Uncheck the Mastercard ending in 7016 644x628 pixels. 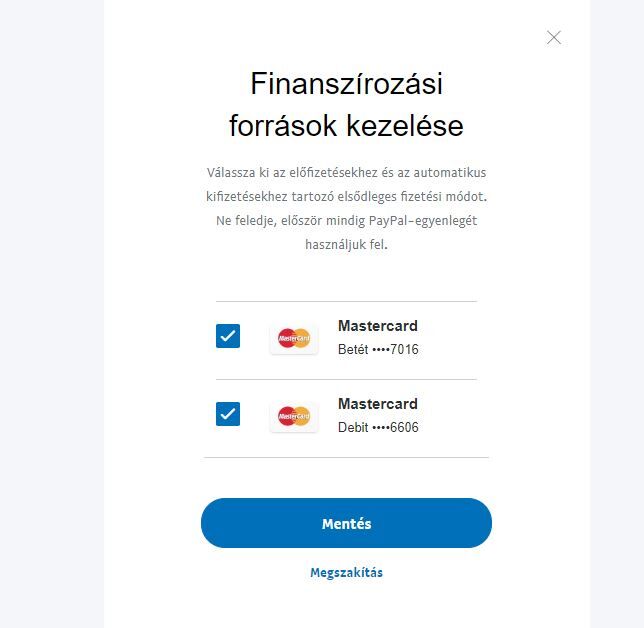228,336
